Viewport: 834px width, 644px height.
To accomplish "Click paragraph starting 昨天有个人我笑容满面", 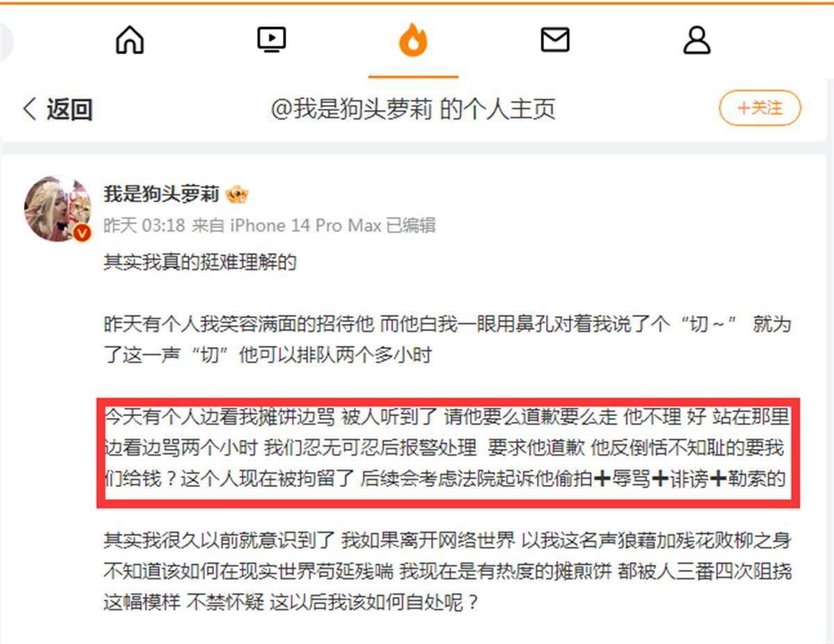I will [448, 339].
